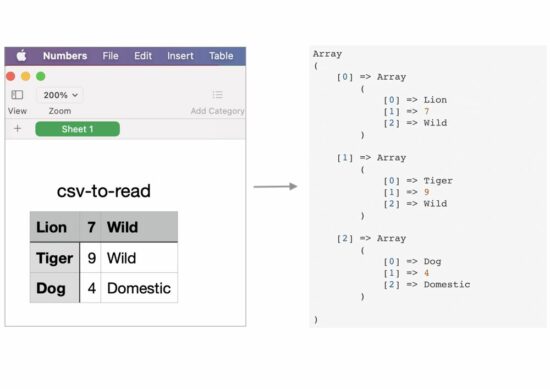Image resolution: width=550 pixels, height=389 pixels.
Task: Click the View sidebar icon
Action: tap(17, 95)
